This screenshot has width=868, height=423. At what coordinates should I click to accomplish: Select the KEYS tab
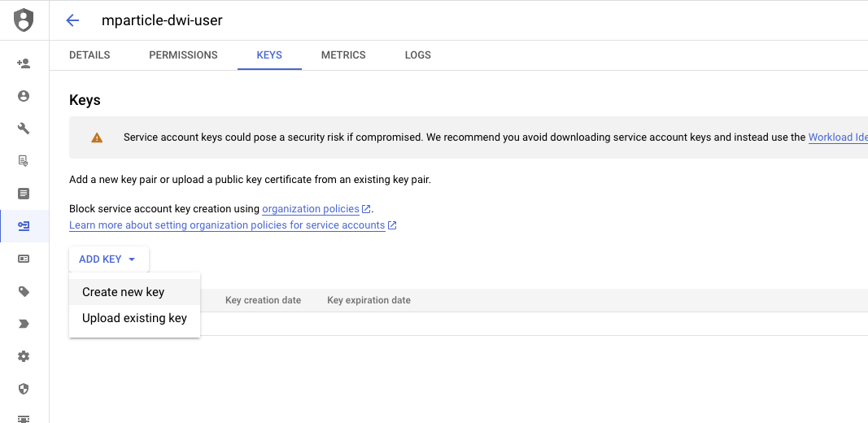(x=269, y=55)
